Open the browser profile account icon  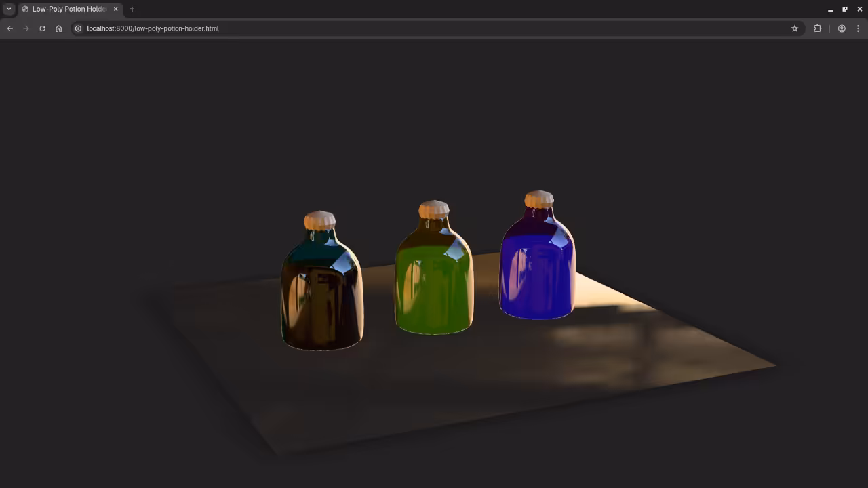pos(842,28)
